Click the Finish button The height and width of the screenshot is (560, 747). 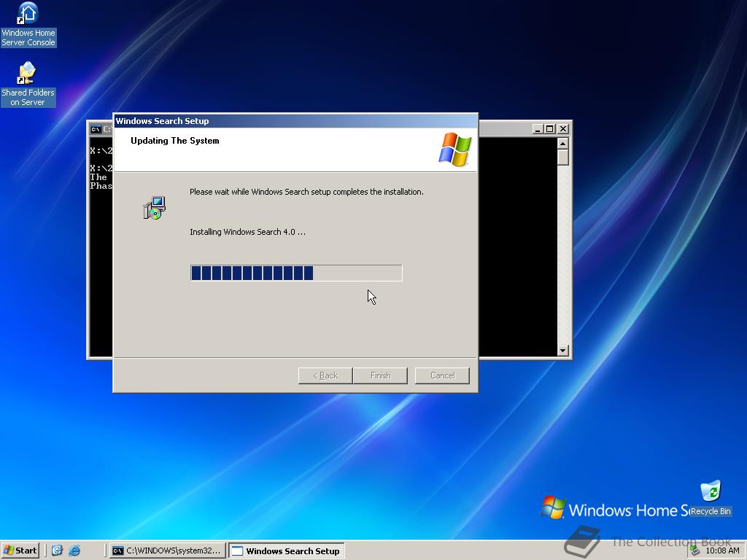tap(380, 376)
